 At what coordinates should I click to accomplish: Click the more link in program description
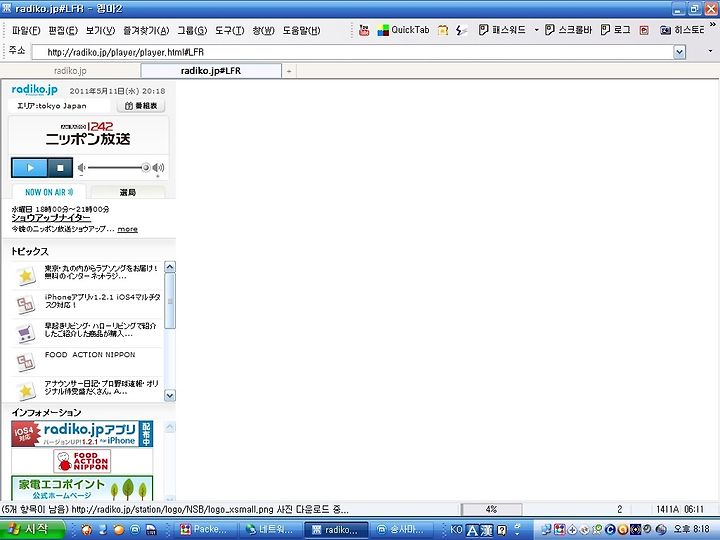[128, 229]
